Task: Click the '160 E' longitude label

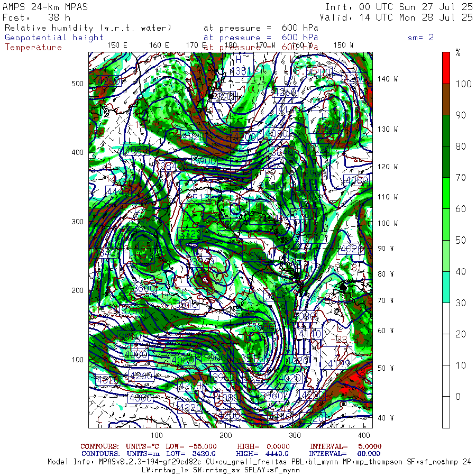Action: point(159,45)
